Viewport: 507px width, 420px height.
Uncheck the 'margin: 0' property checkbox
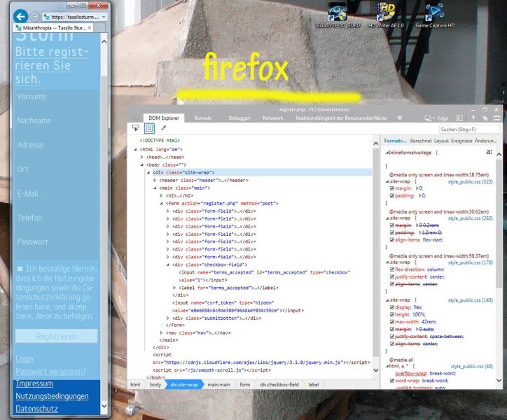(x=392, y=188)
